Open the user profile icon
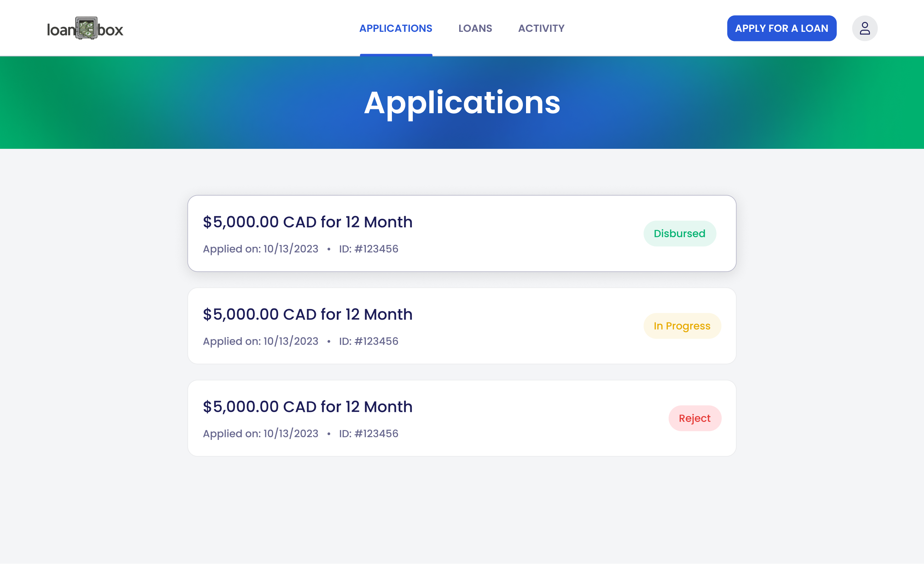924x564 pixels. [x=864, y=29]
